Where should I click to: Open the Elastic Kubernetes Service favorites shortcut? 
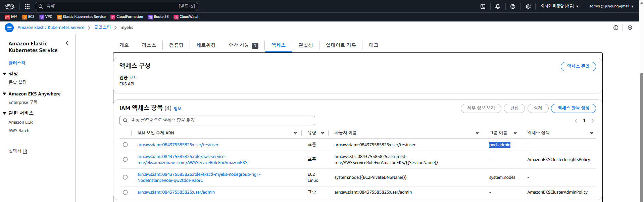(x=81, y=17)
